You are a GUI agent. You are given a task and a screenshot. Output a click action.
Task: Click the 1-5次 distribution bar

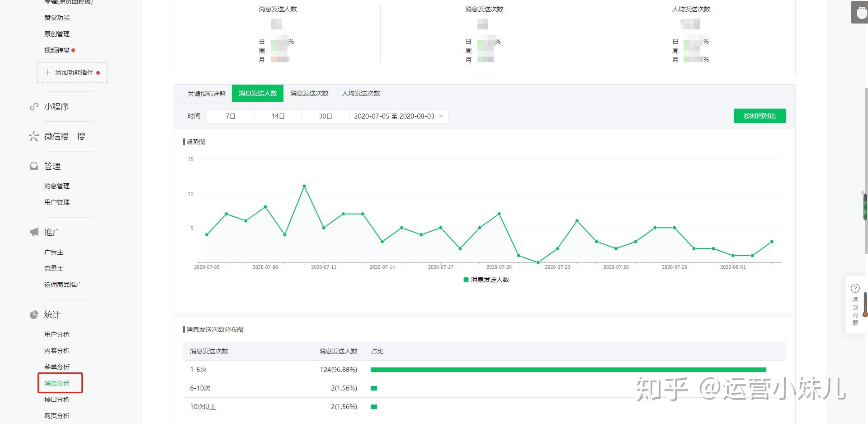coord(568,370)
